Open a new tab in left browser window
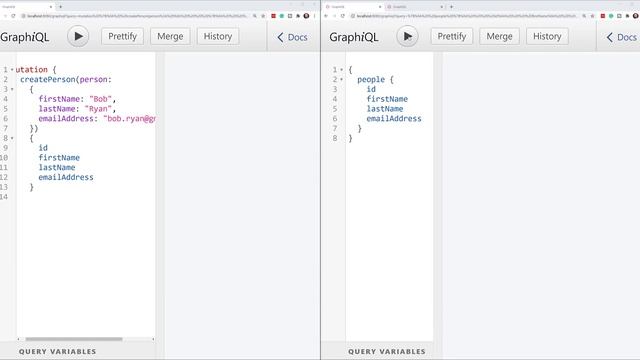 coord(60,7)
